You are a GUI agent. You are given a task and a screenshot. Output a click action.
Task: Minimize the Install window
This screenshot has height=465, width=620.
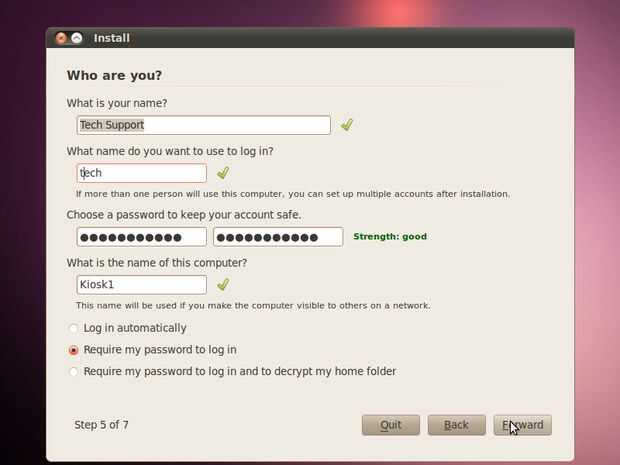pyautogui.click(x=77, y=38)
